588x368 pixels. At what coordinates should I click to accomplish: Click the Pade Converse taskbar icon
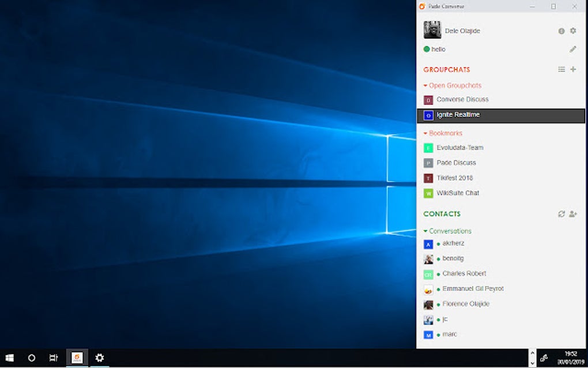click(x=77, y=358)
